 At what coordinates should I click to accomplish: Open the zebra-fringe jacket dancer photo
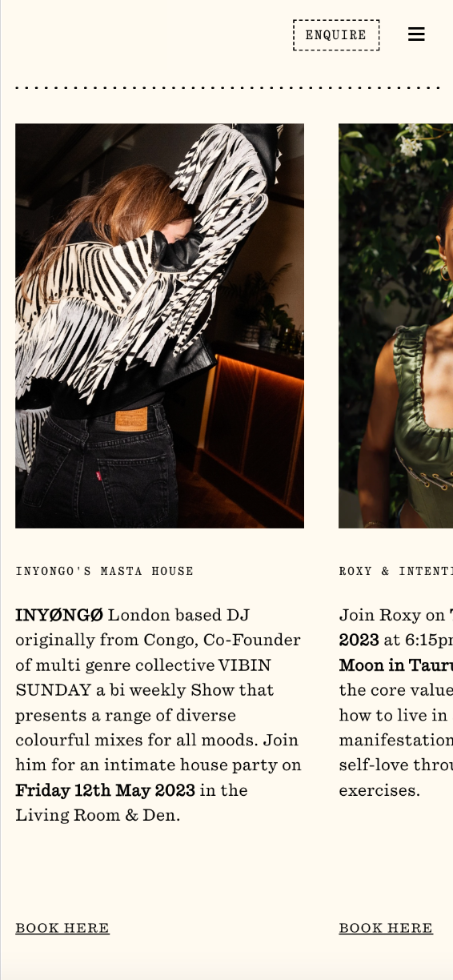click(159, 326)
